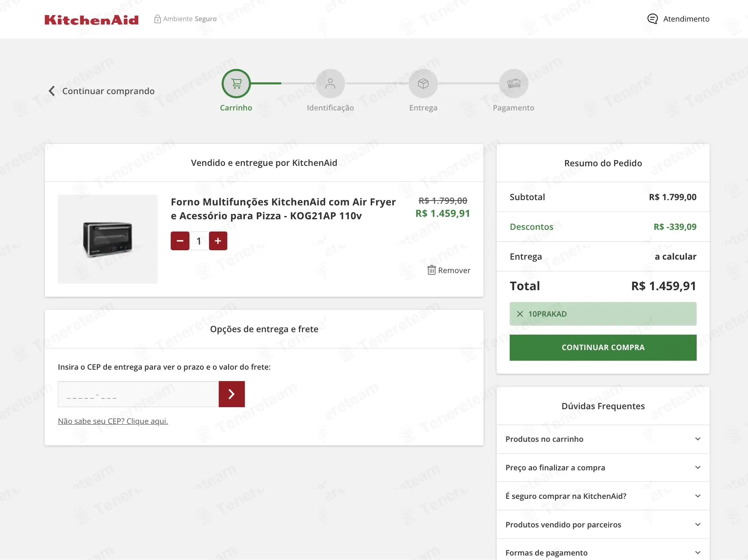This screenshot has width=748, height=560.
Task: Click the Remover link text
Action: (454, 270)
